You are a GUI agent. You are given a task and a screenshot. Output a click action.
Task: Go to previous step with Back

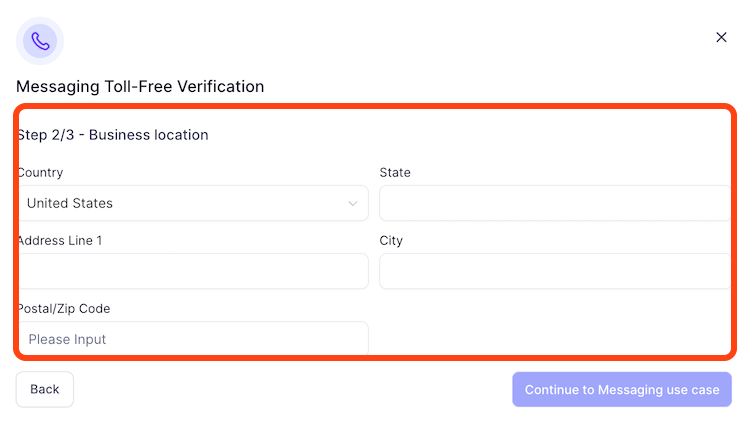point(44,389)
